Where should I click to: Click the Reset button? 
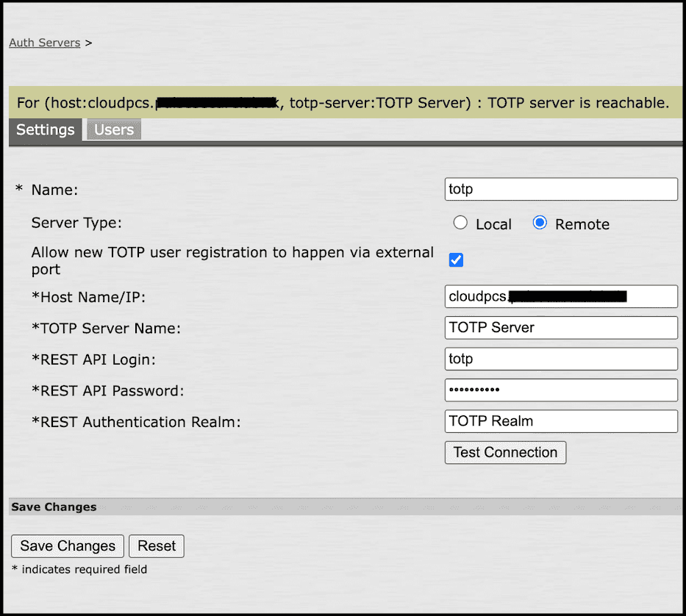[156, 545]
